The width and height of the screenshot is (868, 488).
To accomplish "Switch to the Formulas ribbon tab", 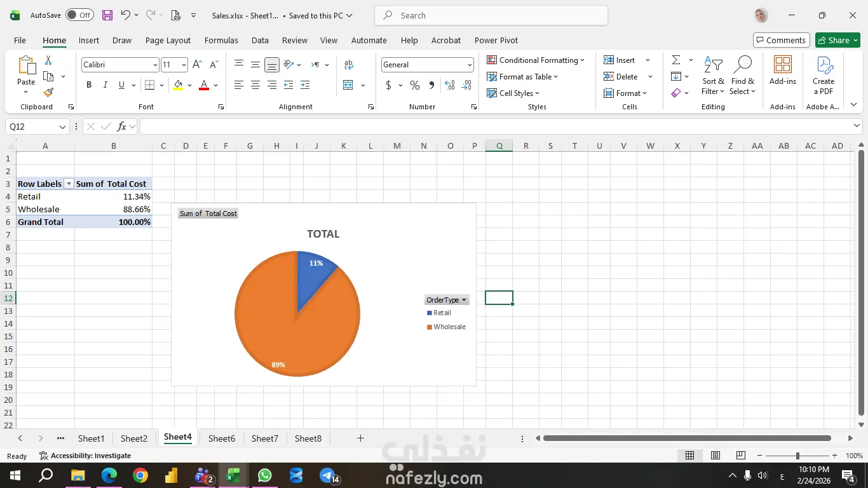I will (221, 40).
